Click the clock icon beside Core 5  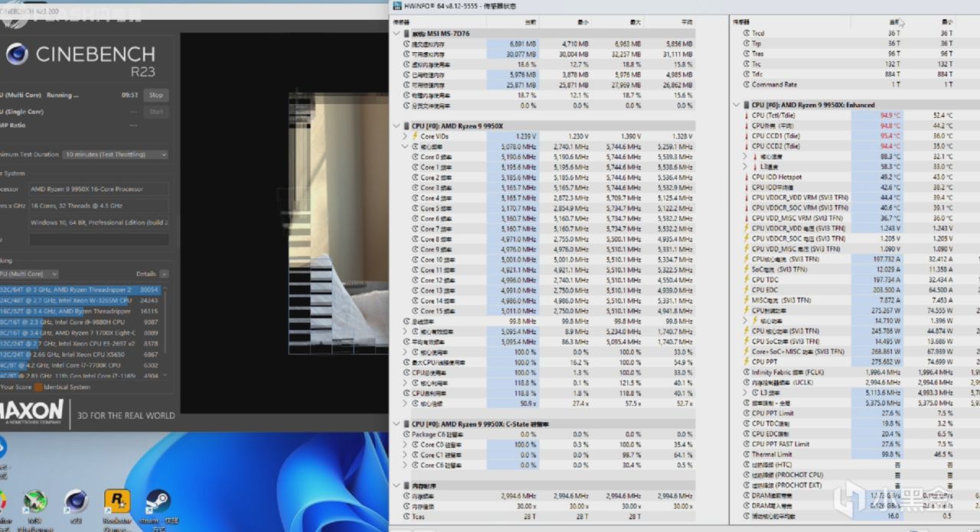pyautogui.click(x=414, y=208)
